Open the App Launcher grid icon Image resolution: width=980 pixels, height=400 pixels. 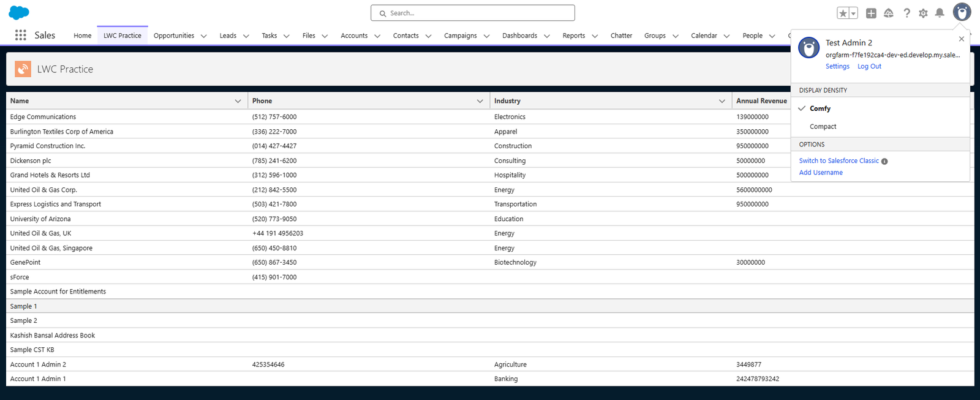(20, 36)
